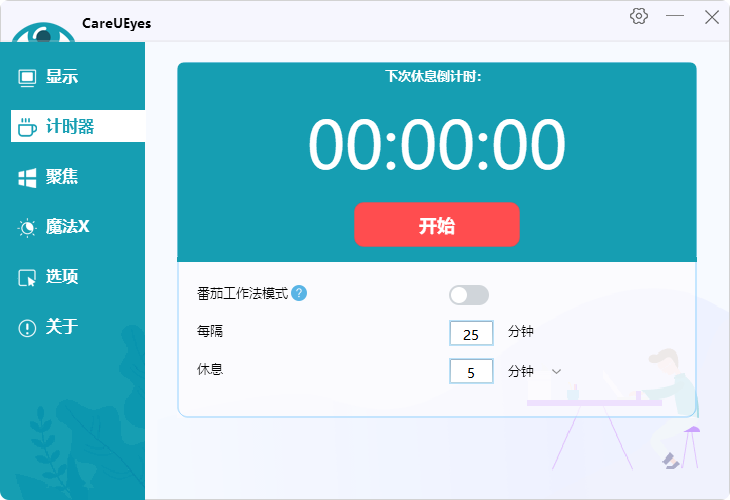This screenshot has width=730, height=500.
Task: Click the 00:00:00 countdown display
Action: pyautogui.click(x=437, y=144)
